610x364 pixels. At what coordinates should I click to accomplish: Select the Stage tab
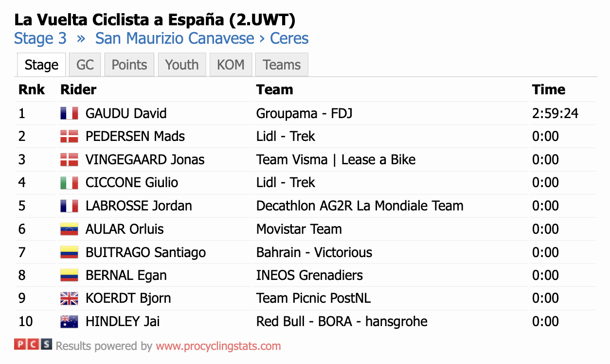pos(41,65)
